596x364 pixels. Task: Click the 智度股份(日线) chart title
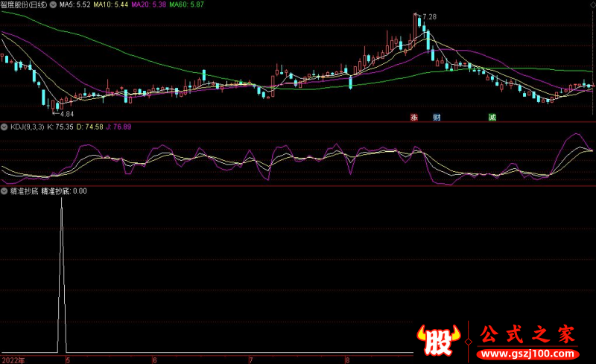[x=24, y=4]
